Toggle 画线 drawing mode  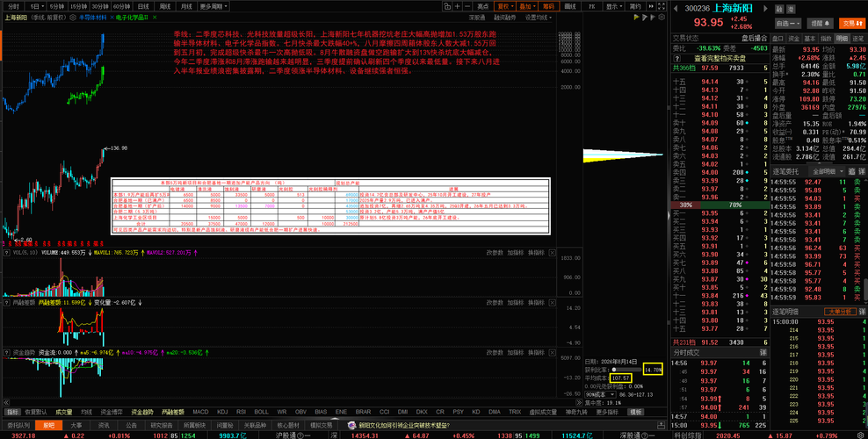(x=569, y=7)
